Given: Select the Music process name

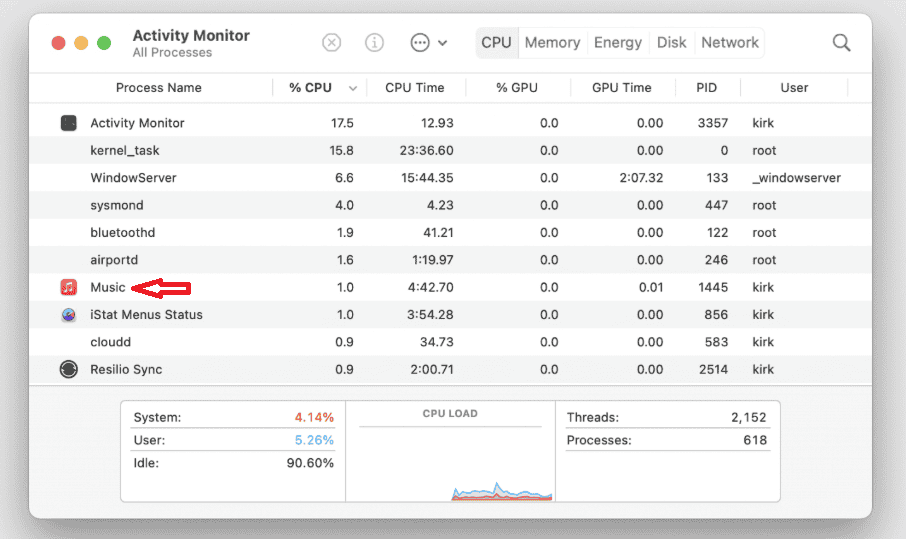Looking at the screenshot, I should 107,287.
